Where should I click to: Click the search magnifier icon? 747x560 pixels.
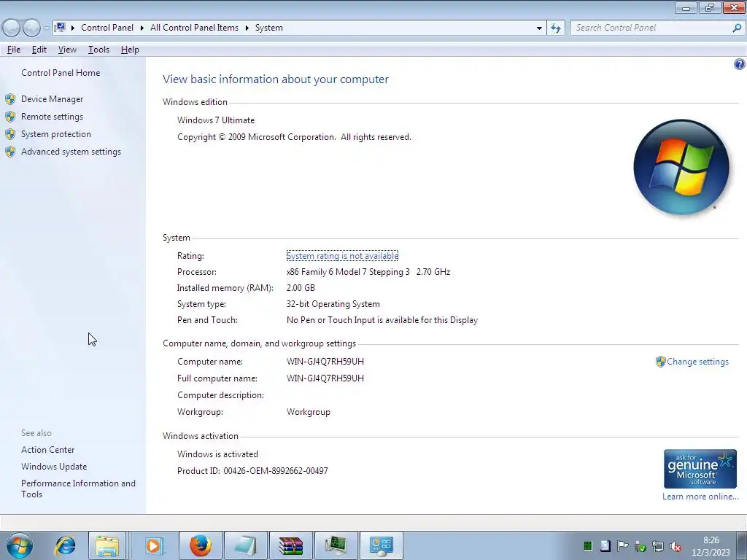[737, 28]
